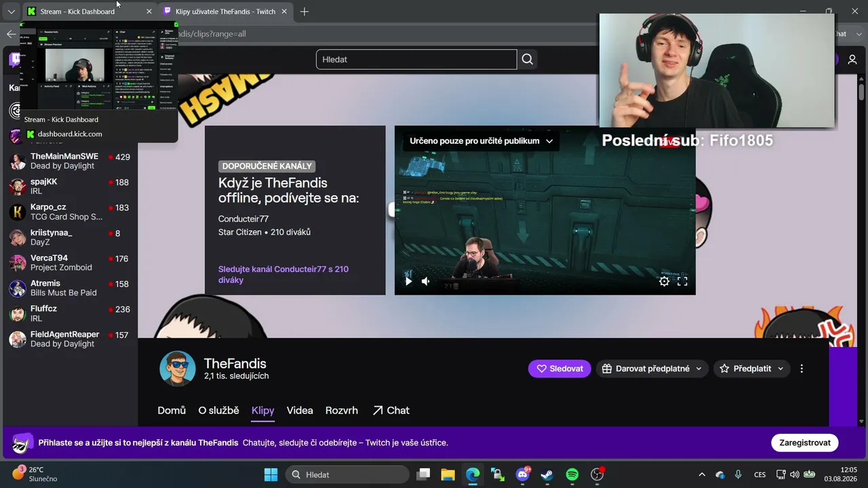Open Conducteir77 from recommended channels card
Viewport: 868px width, 488px height.
coord(243,219)
